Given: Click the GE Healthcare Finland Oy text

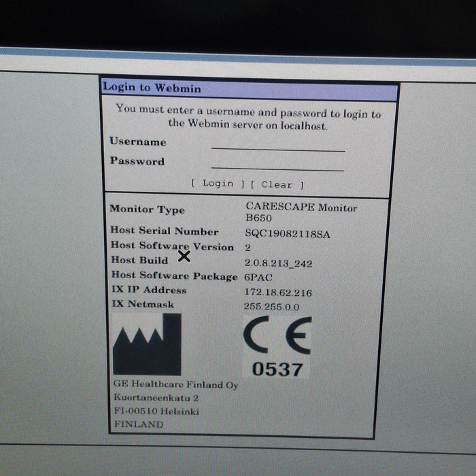Looking at the screenshot, I should [175, 385].
